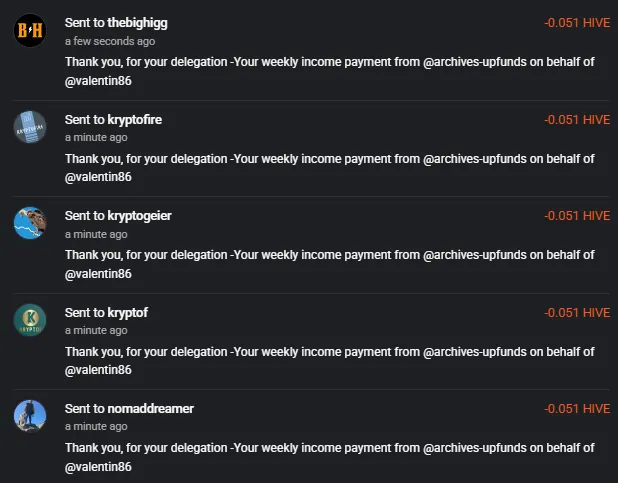The height and width of the screenshot is (483, 618).
Task: Select the -0.051 HIVE amount for kryptof
Action: pos(577,313)
